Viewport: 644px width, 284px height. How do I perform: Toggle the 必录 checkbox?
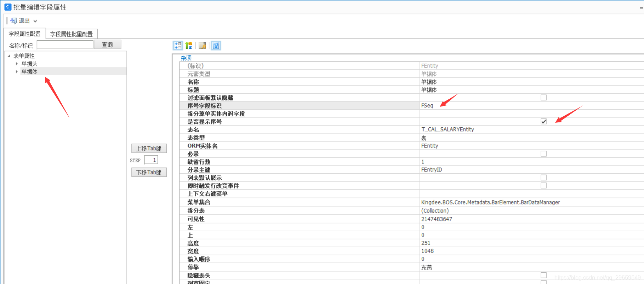tap(543, 153)
